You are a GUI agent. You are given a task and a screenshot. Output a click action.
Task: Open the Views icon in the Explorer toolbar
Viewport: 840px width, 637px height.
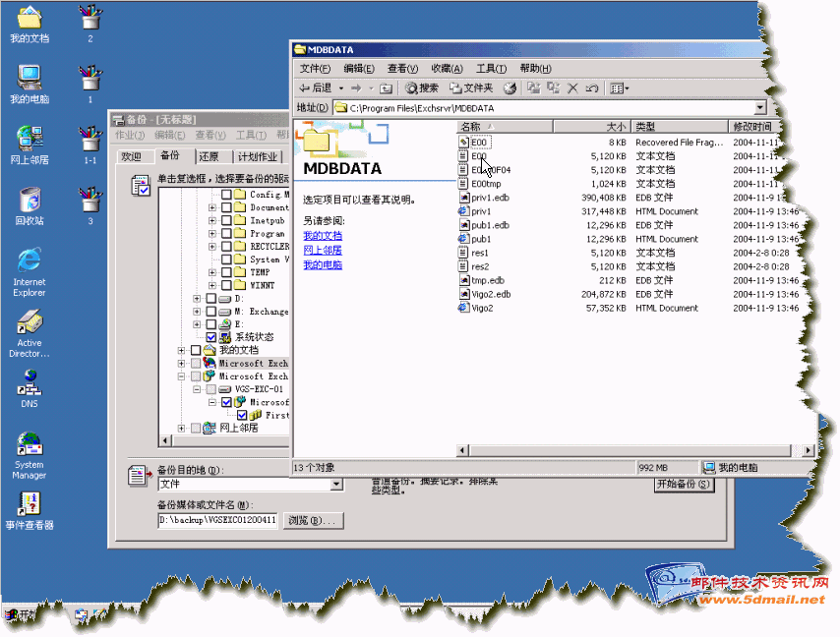coord(618,88)
